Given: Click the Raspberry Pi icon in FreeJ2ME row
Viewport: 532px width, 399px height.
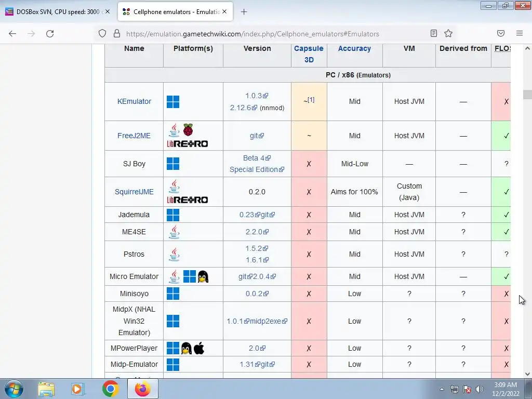Looking at the screenshot, I should 188,130.
